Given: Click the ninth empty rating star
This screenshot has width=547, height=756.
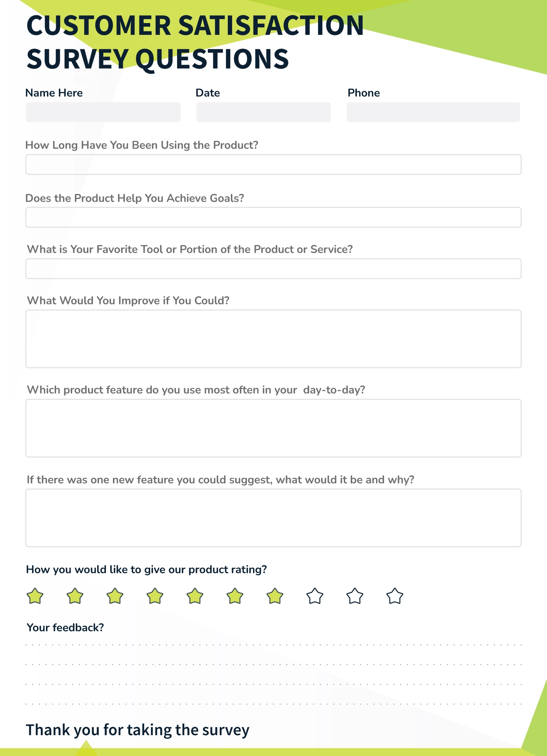Looking at the screenshot, I should coord(355,597).
